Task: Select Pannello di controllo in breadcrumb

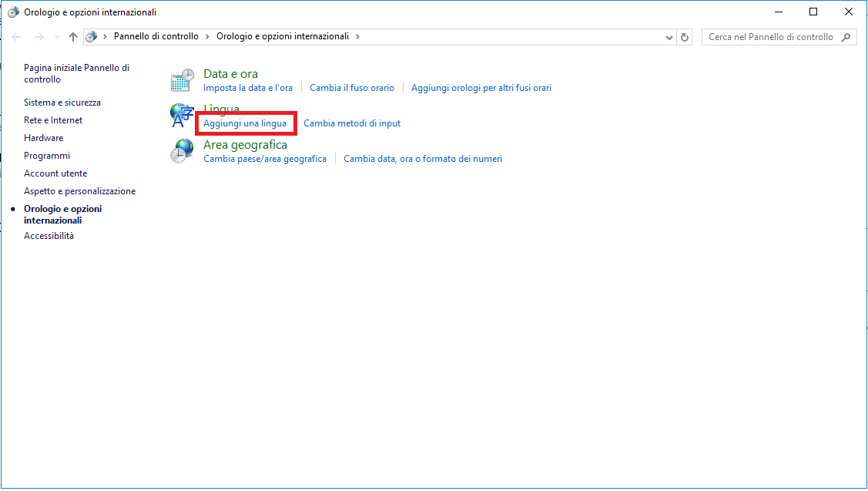Action: [156, 36]
